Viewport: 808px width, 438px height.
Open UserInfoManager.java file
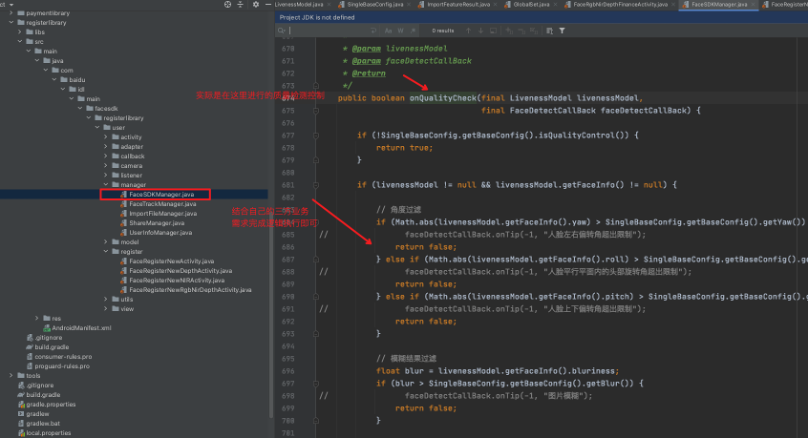(156, 232)
